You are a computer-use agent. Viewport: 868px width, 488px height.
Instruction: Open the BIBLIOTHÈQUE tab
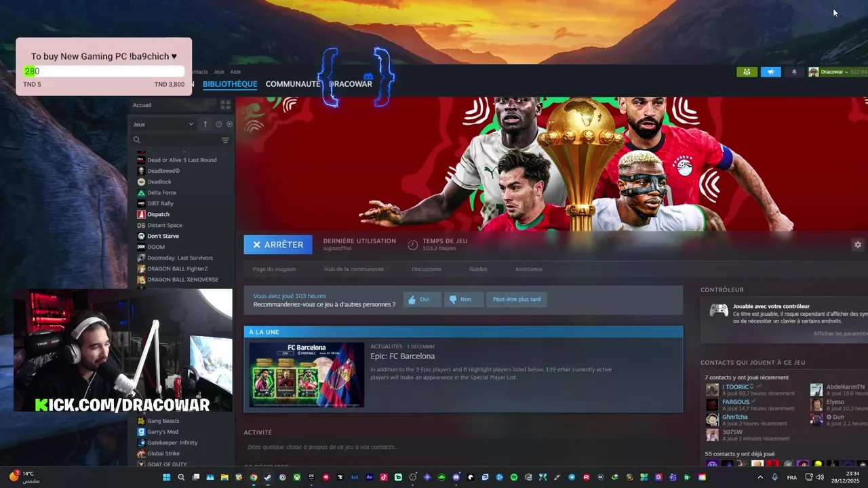coord(230,84)
